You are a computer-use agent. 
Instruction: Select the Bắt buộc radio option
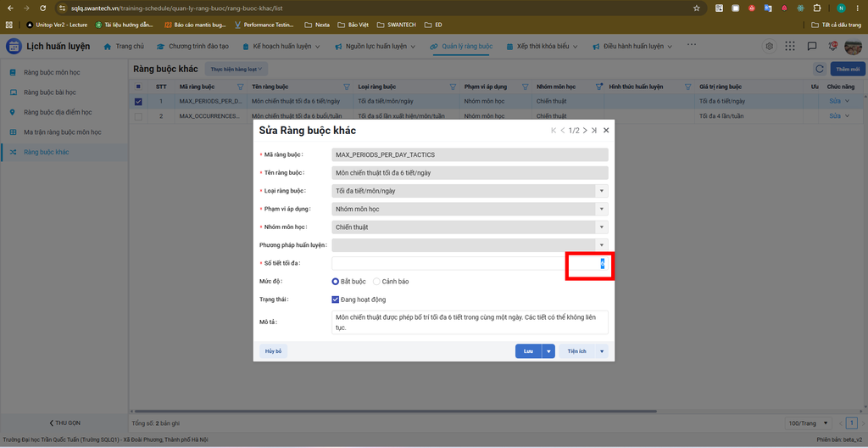coord(336,282)
